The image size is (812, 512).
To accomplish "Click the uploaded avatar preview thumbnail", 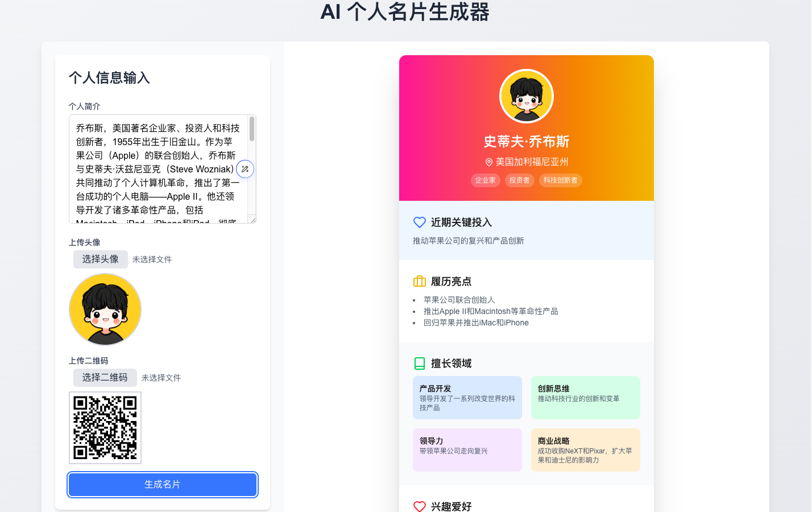I will coord(105,309).
